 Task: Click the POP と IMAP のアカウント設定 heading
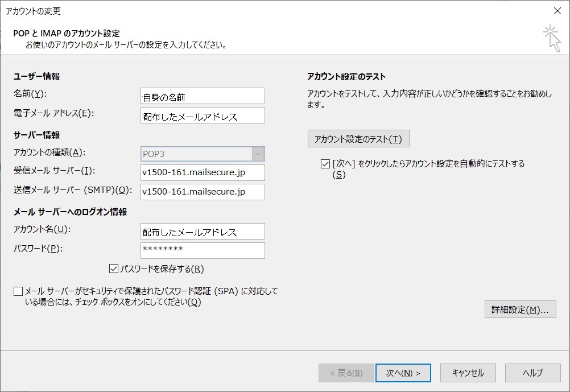coord(67,34)
